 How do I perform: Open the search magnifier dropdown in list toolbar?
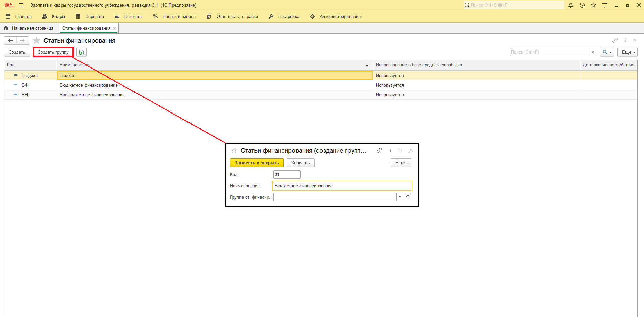607,52
